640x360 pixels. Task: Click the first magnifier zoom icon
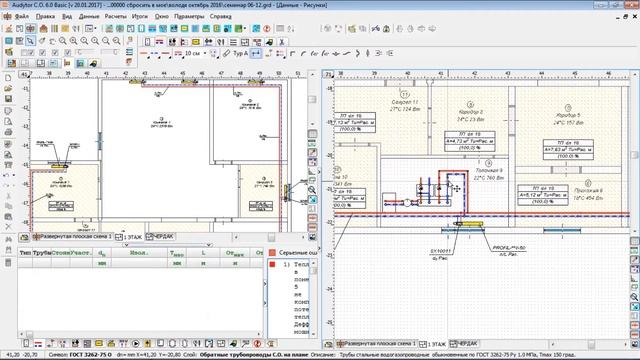(x=62, y=41)
